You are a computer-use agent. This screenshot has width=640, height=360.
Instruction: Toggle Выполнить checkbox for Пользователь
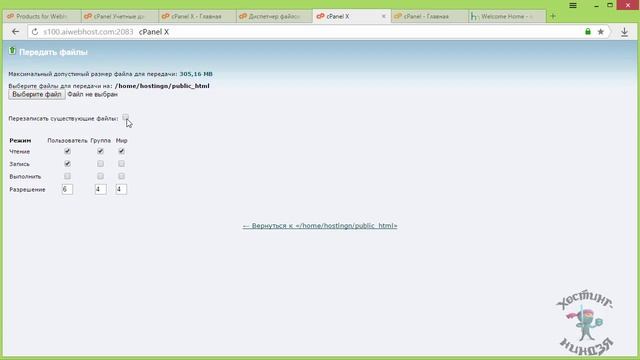tap(67, 176)
